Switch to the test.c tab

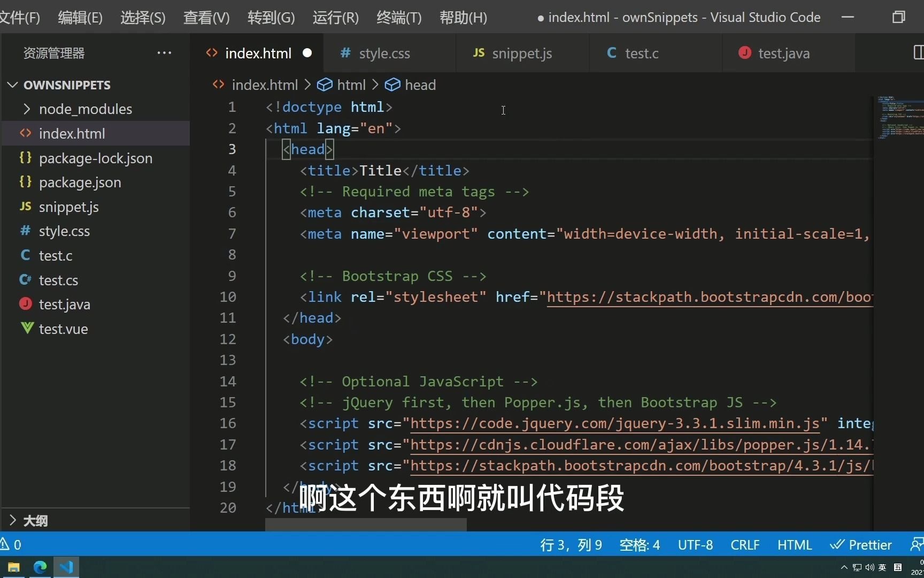click(656, 53)
